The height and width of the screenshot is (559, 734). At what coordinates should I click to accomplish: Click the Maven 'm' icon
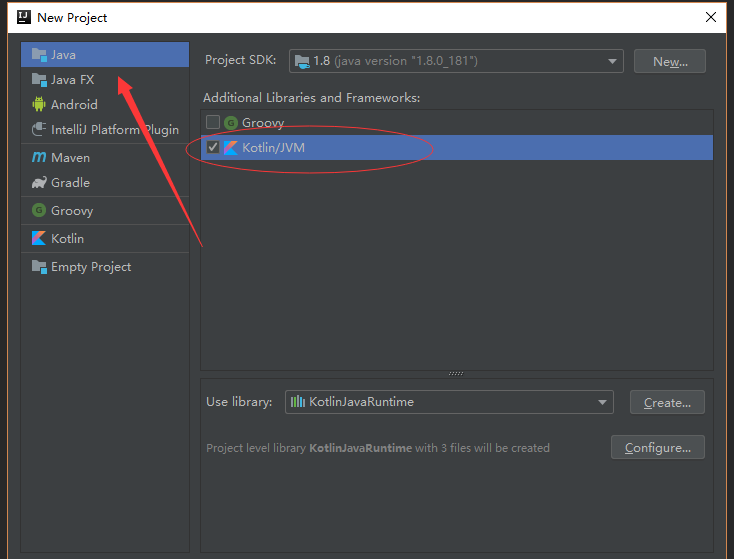(39, 157)
